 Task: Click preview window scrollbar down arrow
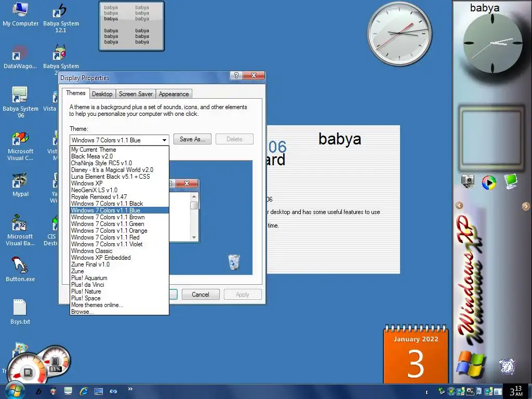point(194,237)
